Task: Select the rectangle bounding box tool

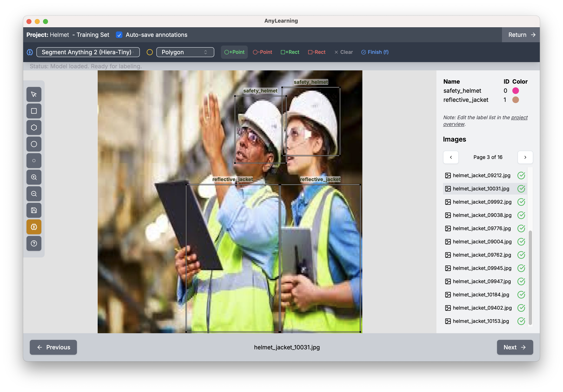Action: [34, 111]
